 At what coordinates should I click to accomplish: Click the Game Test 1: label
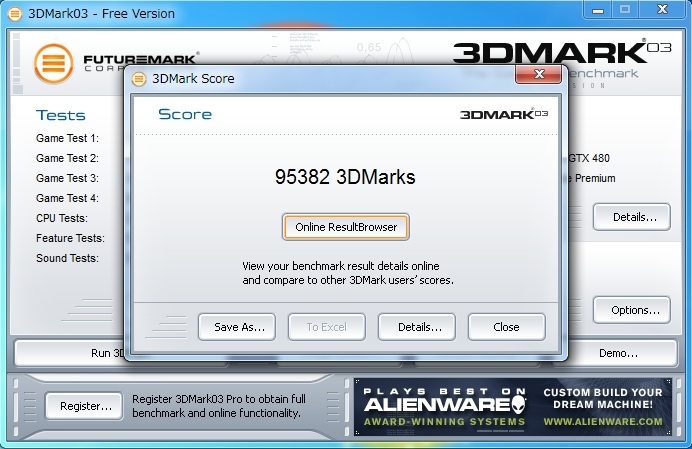tap(67, 138)
